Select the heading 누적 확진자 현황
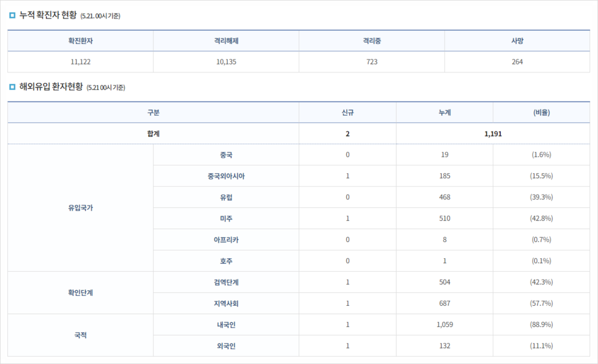The image size is (598, 364). click(x=48, y=15)
